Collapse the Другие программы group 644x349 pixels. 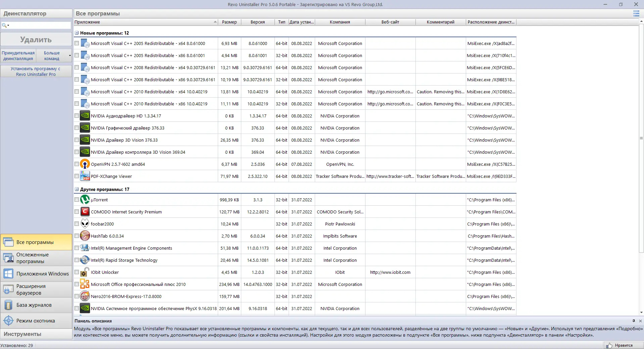coord(77,189)
